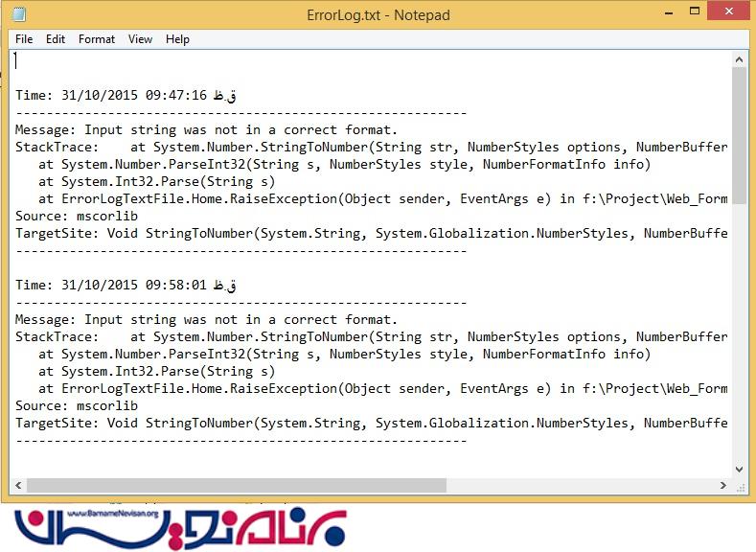Click the vertical scrollbar down arrow

click(739, 469)
